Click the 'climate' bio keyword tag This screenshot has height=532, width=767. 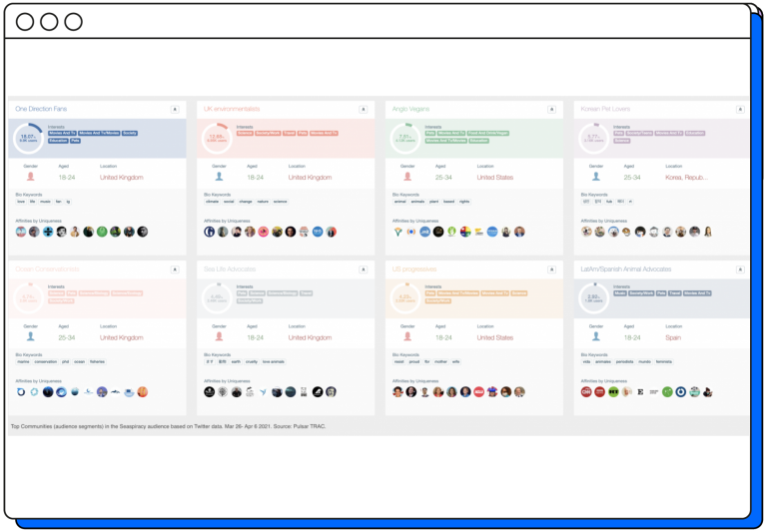(214, 202)
